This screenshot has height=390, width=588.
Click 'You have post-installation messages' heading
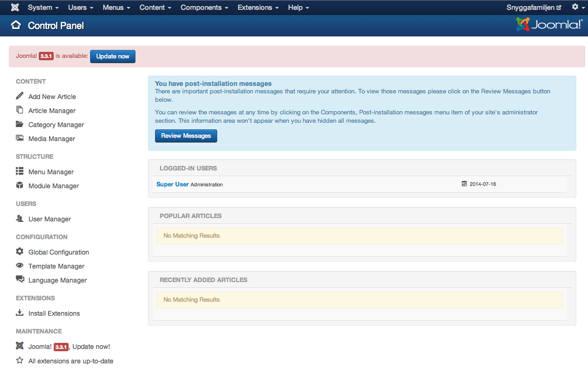pyautogui.click(x=213, y=84)
